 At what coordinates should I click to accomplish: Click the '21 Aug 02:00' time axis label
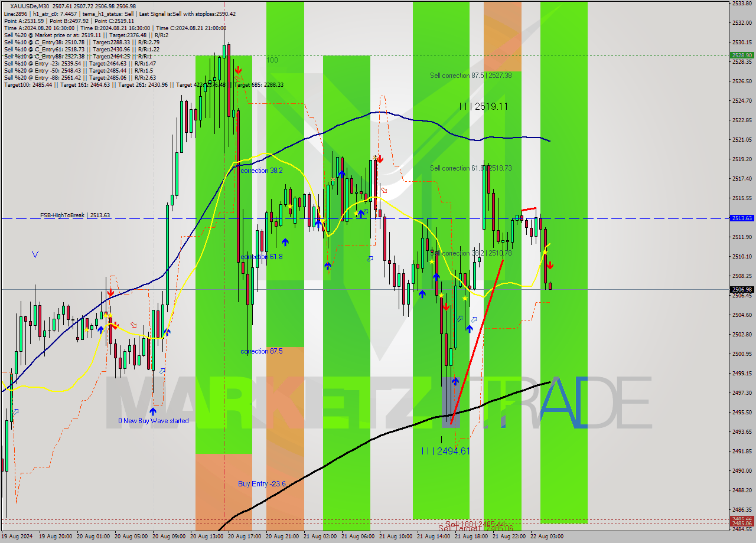tap(320, 537)
